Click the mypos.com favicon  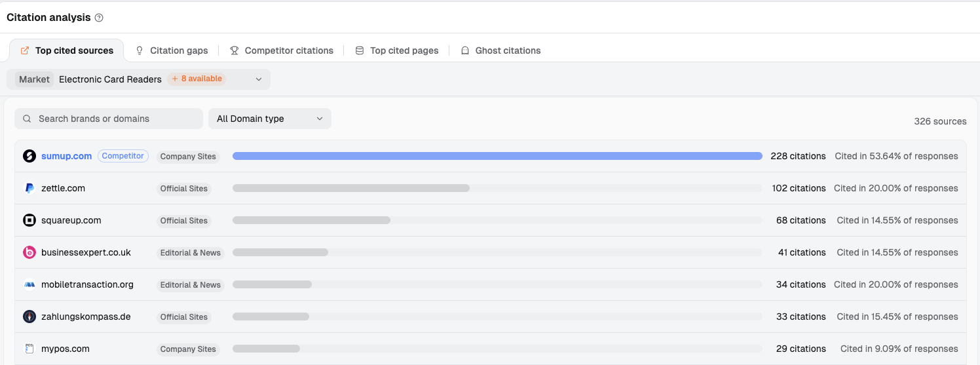(29, 349)
